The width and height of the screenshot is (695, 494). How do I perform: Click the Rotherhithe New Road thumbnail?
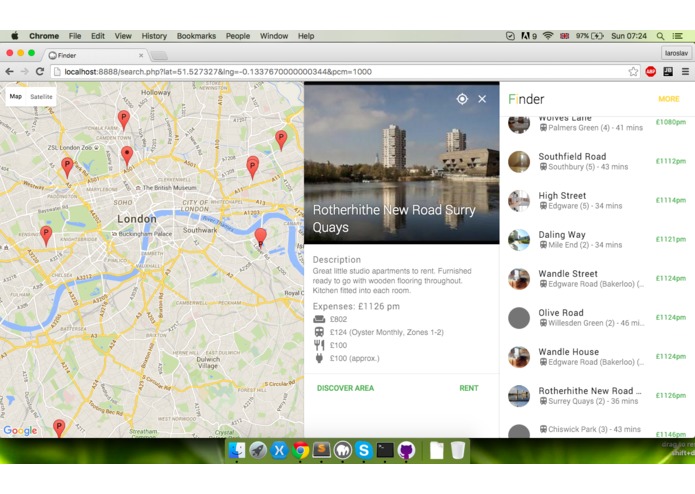519,396
